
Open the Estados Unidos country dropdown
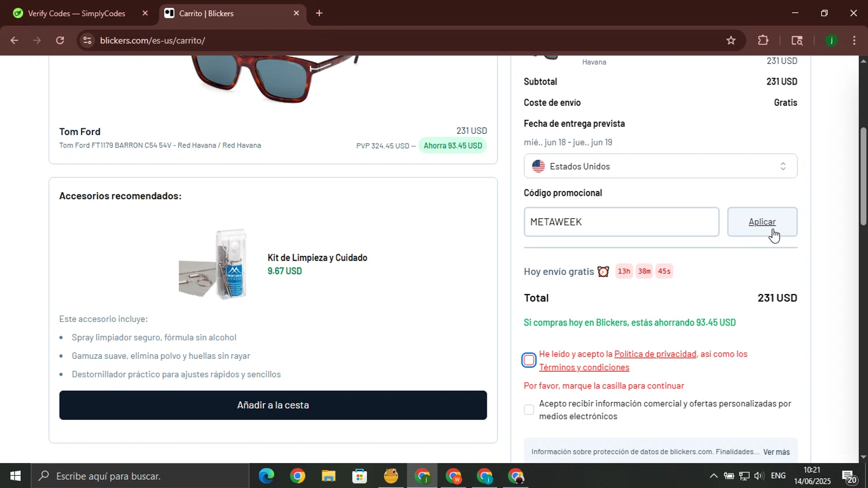pos(660,166)
